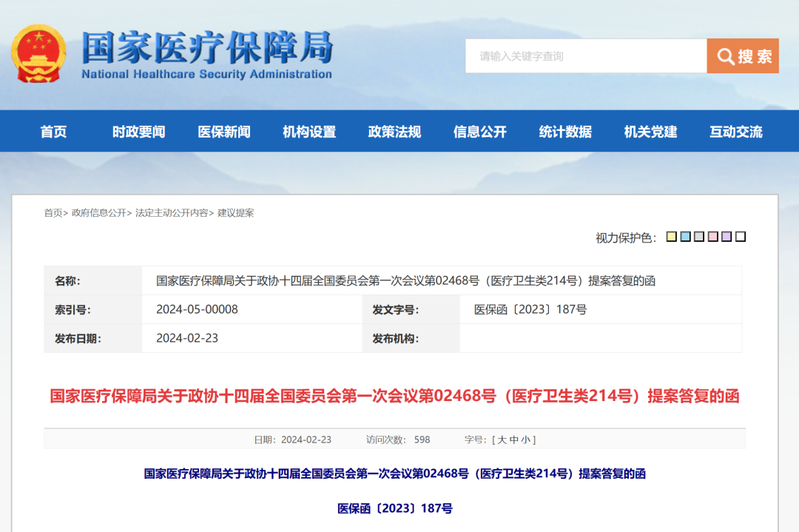Select 机关党建 in the nav bar
Screen dimensions: 799x532
point(651,132)
